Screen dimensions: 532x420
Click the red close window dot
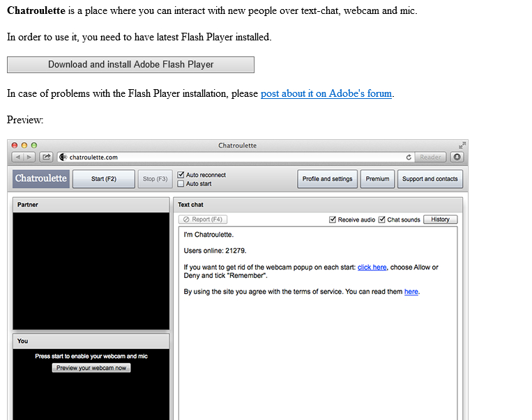(14, 145)
